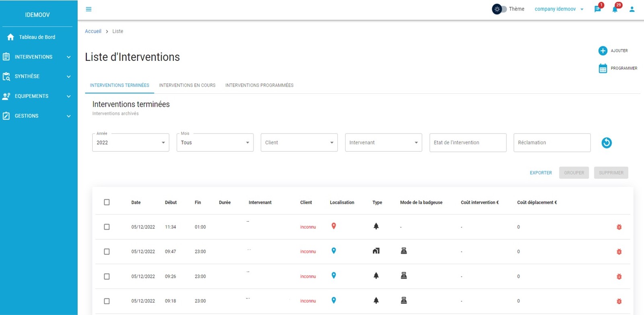Click the badgeuse mode icon in 09:47 row
The width and height of the screenshot is (644, 315).
pos(404,251)
